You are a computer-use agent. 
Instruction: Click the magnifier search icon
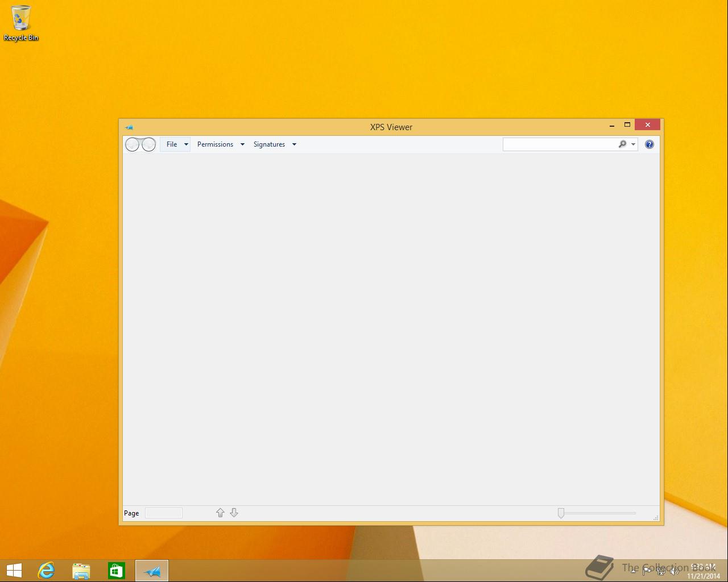click(x=622, y=144)
